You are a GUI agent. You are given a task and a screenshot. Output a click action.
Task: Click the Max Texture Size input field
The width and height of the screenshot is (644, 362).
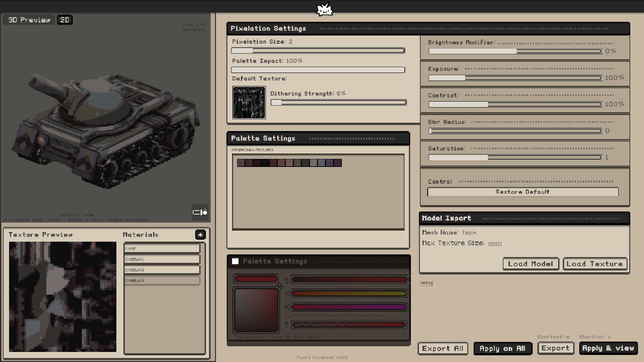(495, 243)
